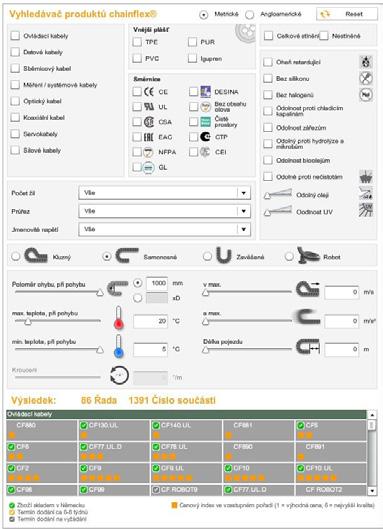Click the red max temperature thermometer

coord(118,318)
